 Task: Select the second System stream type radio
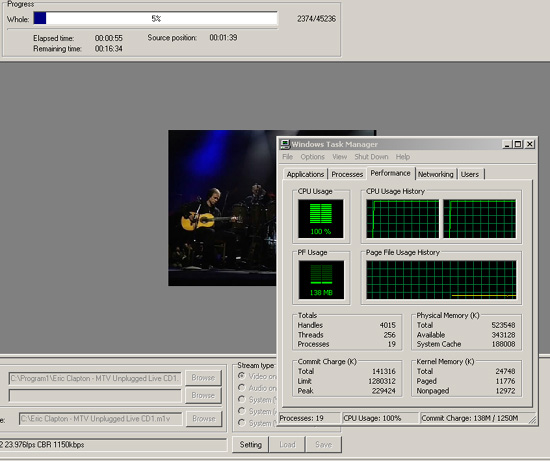[x=241, y=411]
